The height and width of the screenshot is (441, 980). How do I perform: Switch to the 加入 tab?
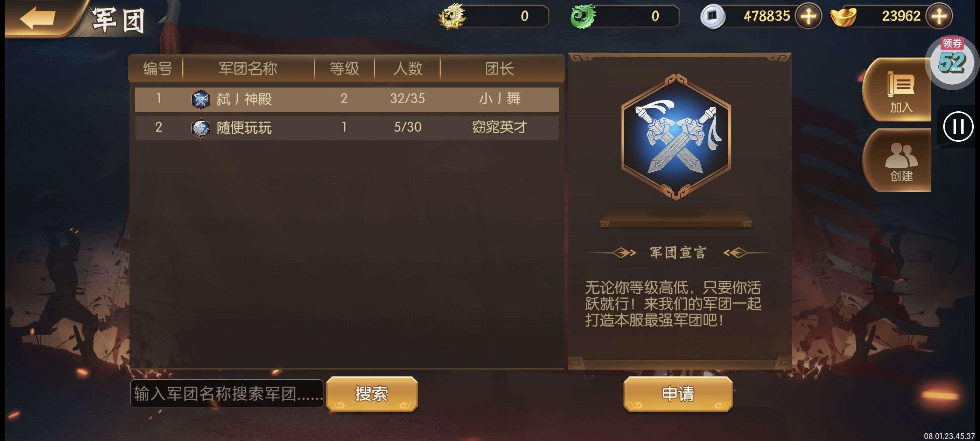coord(900,90)
